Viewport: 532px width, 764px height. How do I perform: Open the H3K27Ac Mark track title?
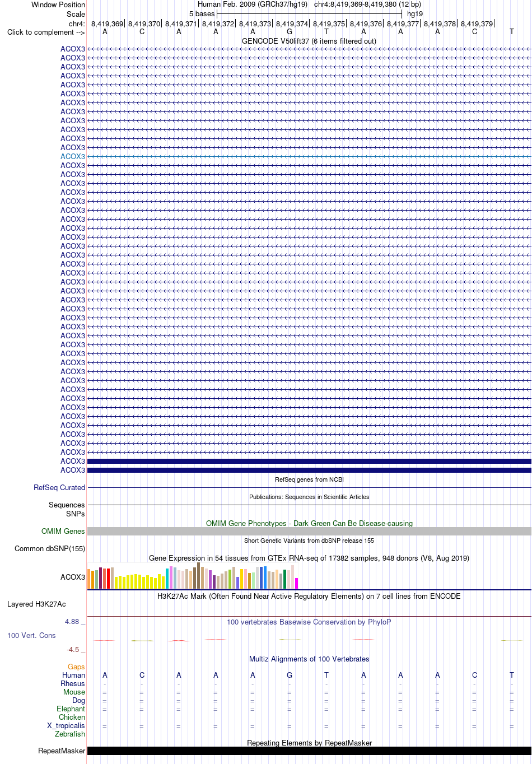pos(309,597)
